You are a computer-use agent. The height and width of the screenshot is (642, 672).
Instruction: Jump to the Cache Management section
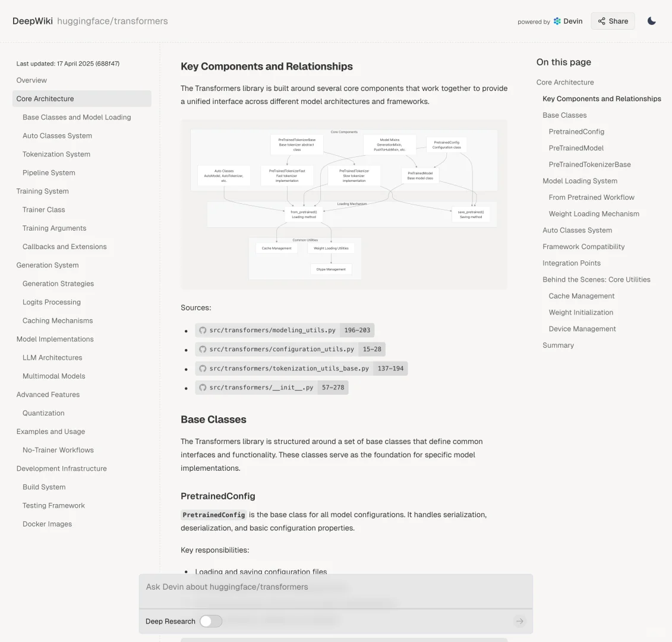[x=582, y=295]
